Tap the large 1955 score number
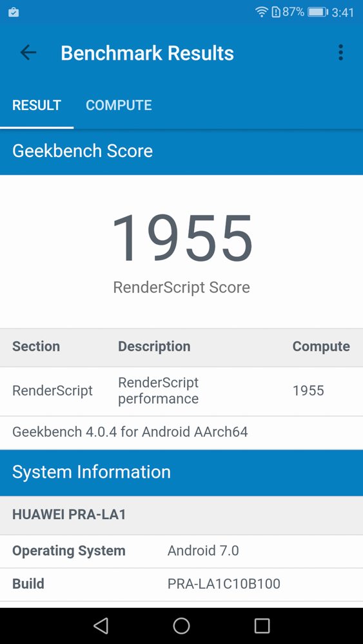363x644 pixels. [x=182, y=238]
